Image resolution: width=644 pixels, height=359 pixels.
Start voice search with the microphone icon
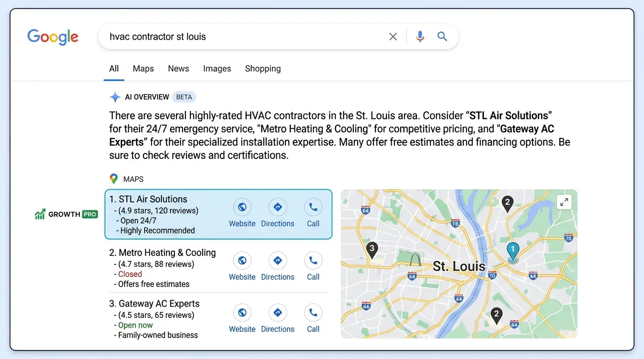pos(420,36)
